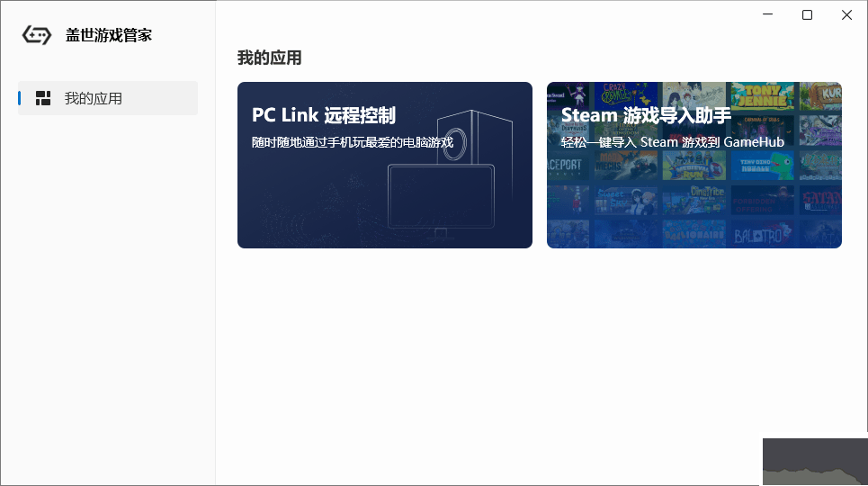This screenshot has height=486, width=868.
Task: Click the 随时随地通过手机玩最爱的电脑游戏 subtitle
Action: click(353, 142)
